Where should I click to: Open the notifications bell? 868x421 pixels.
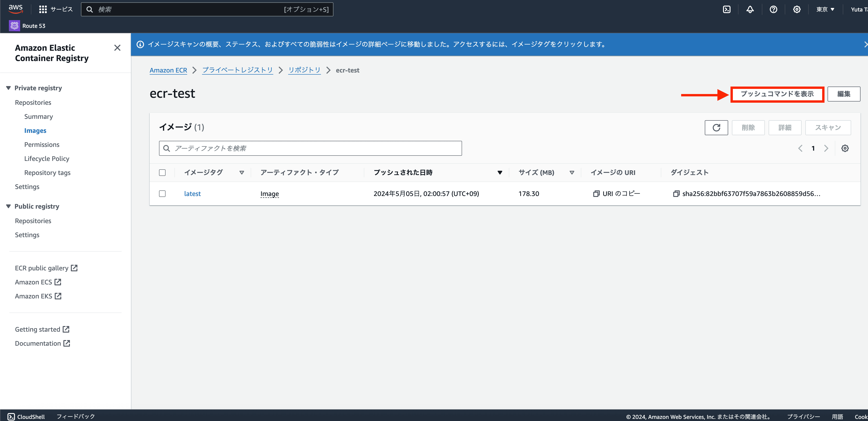tap(750, 9)
